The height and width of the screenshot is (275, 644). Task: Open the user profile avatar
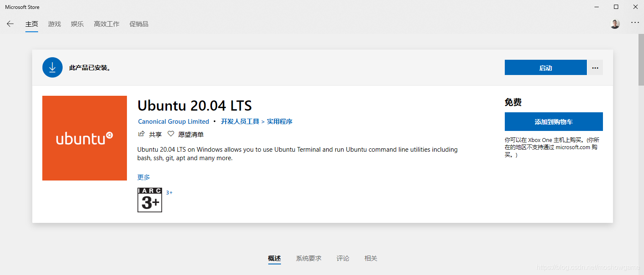615,24
